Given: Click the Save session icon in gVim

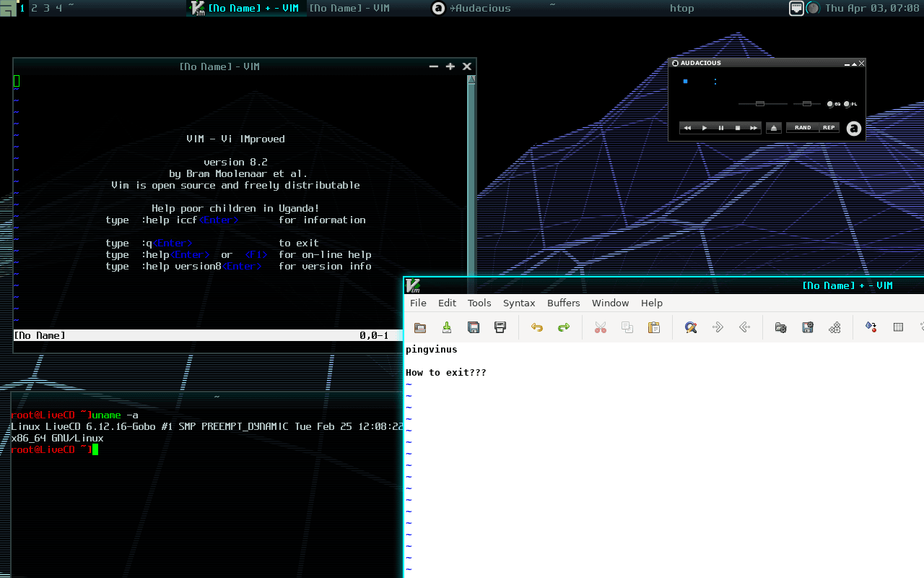Looking at the screenshot, I should click(808, 327).
